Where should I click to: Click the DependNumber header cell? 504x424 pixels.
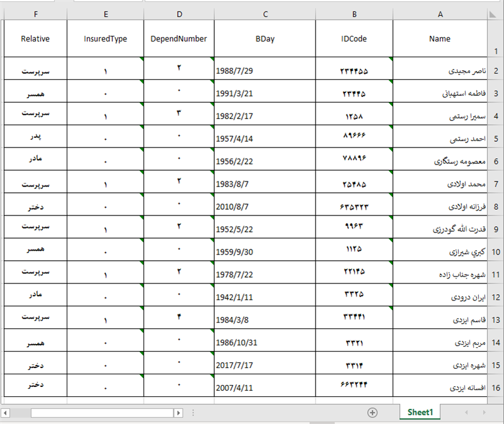[179, 38]
